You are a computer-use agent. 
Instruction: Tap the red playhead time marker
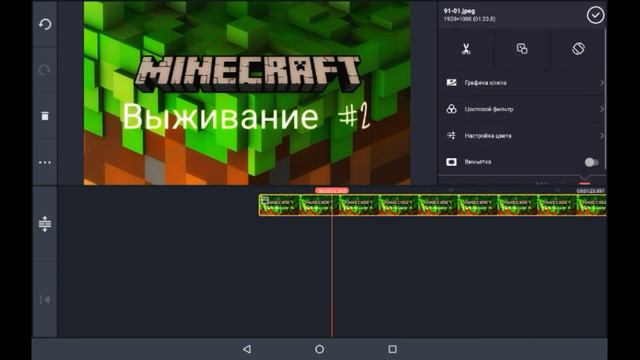332,190
